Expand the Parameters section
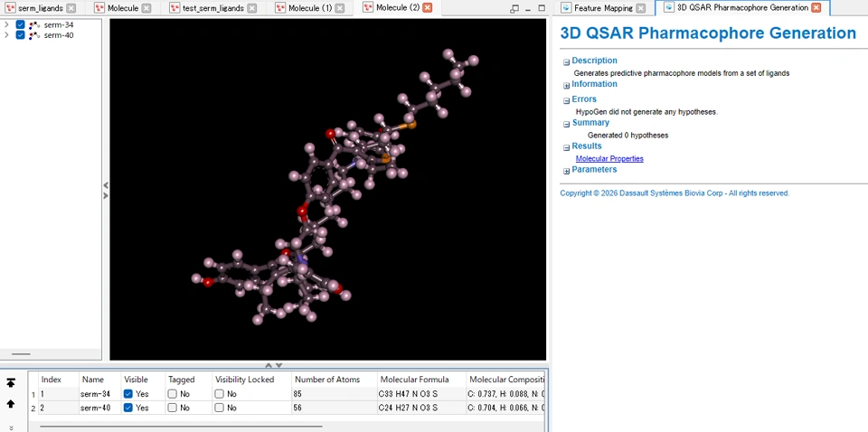868x432 pixels. (566, 172)
